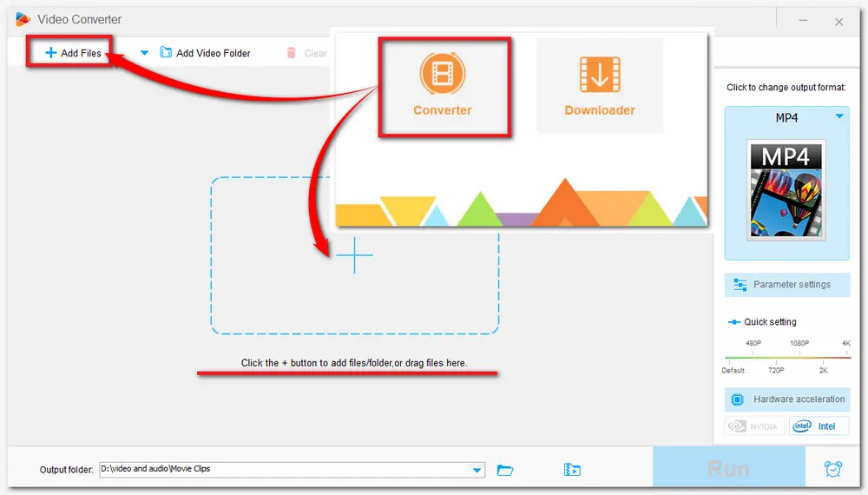Click the MP4 format thumbnail image
This screenshot has height=495, width=868.
[x=786, y=190]
